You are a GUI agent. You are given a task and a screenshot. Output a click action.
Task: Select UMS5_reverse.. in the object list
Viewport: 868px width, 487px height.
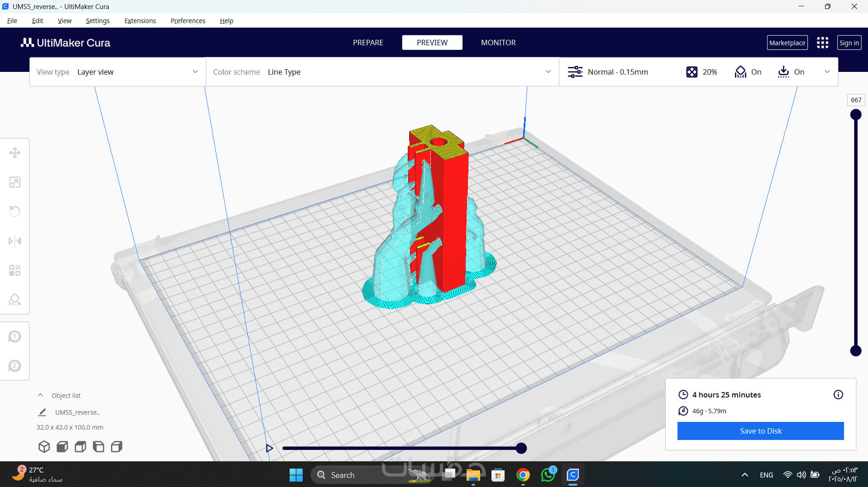tap(77, 412)
